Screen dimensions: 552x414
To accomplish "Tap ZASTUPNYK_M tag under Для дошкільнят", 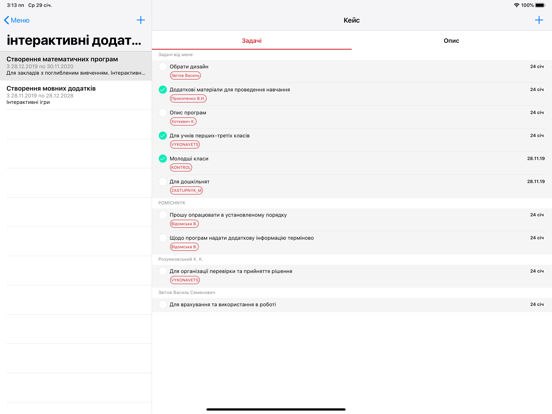I will (187, 190).
